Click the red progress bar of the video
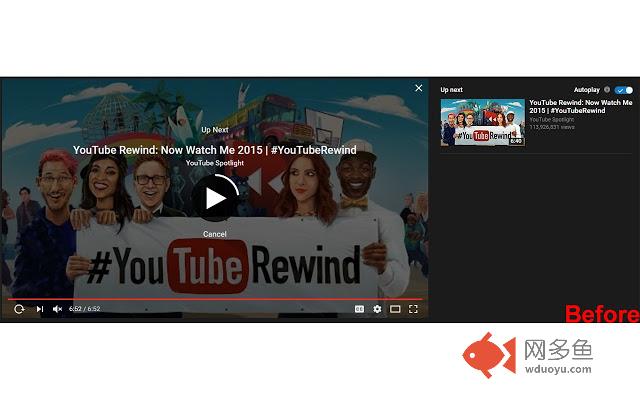Viewport: 640px width, 400px height. pos(215,299)
